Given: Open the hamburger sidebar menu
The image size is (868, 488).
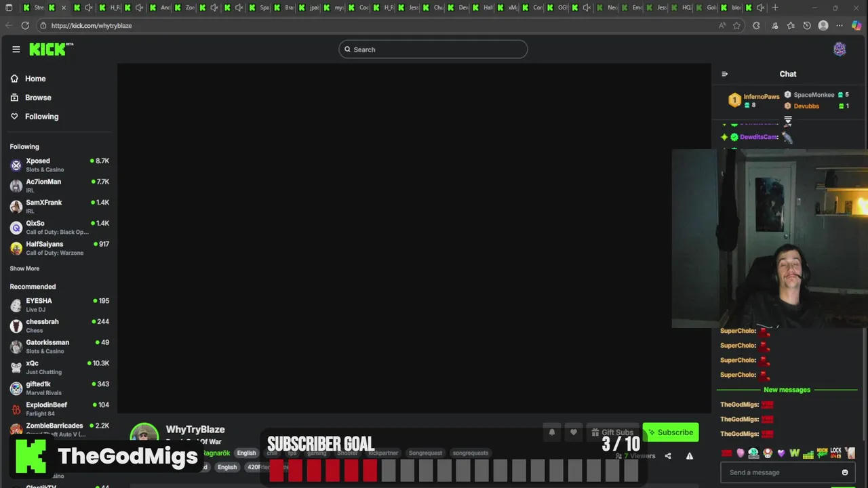Looking at the screenshot, I should [x=16, y=49].
